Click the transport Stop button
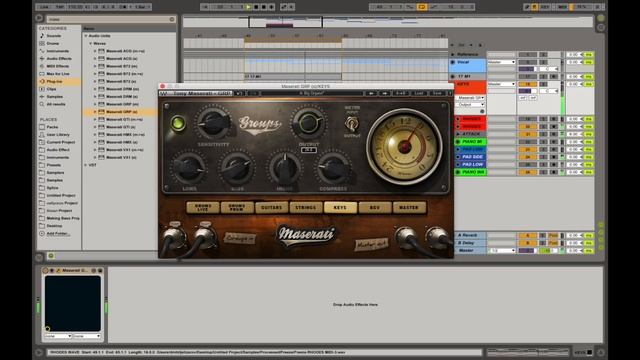The height and width of the screenshot is (360, 640). pyautogui.click(x=256, y=7)
